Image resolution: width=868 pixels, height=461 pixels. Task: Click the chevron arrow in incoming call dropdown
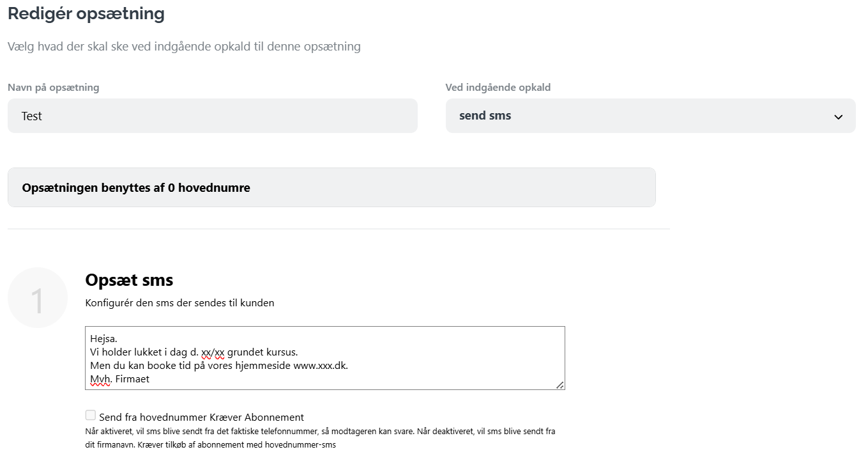point(838,117)
